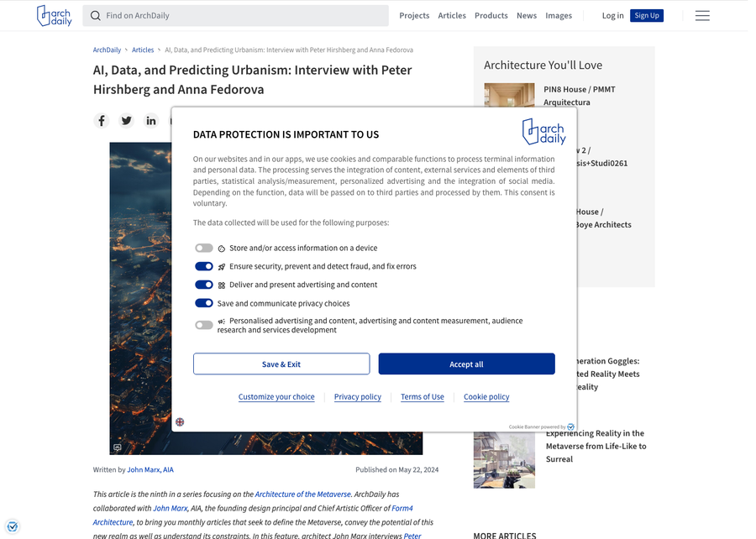The width and height of the screenshot is (756, 539).
Task: Open PIN8 House / PMMT Arquitectura article
Action: pos(579,96)
